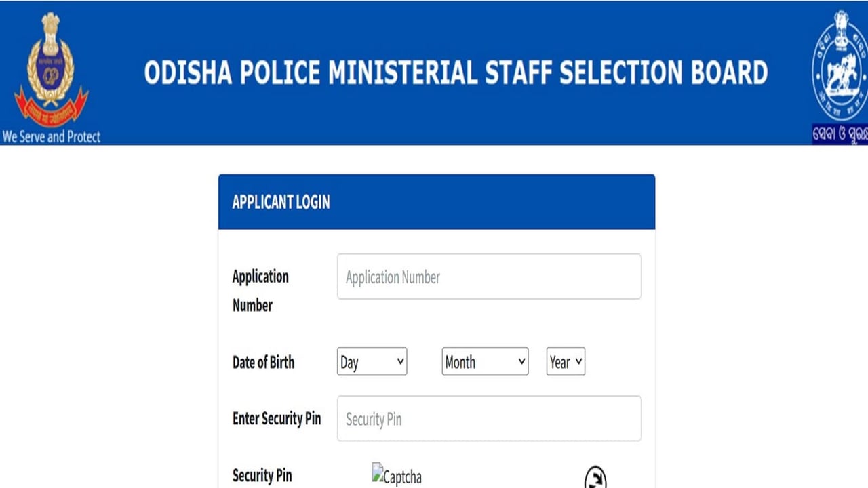Click the chevron arrow of the Day selector
868x488 pixels.
[399, 362]
